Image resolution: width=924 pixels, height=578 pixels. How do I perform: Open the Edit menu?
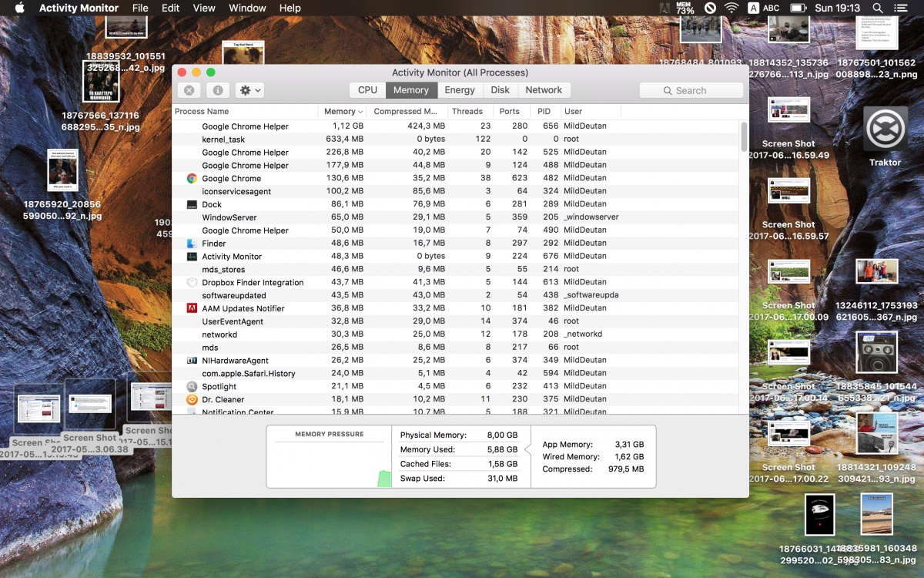[170, 8]
